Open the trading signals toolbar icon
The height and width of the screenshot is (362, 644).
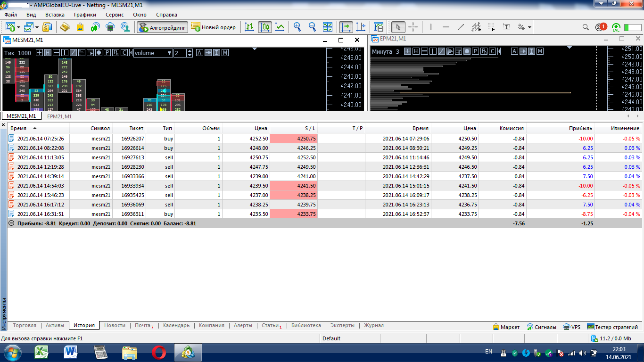pos(95,27)
